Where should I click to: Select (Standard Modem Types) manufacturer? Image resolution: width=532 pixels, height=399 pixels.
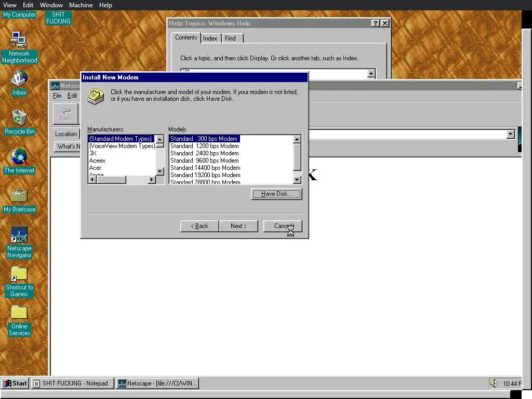(121, 138)
